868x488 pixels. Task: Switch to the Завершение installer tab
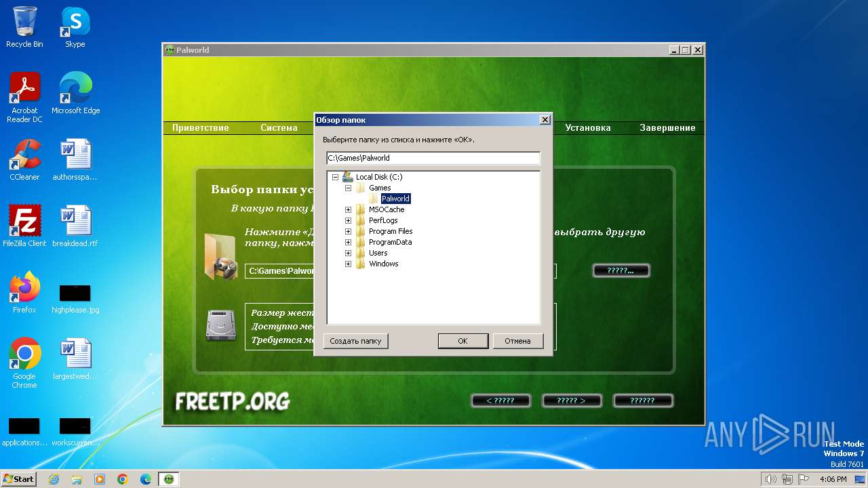click(667, 127)
